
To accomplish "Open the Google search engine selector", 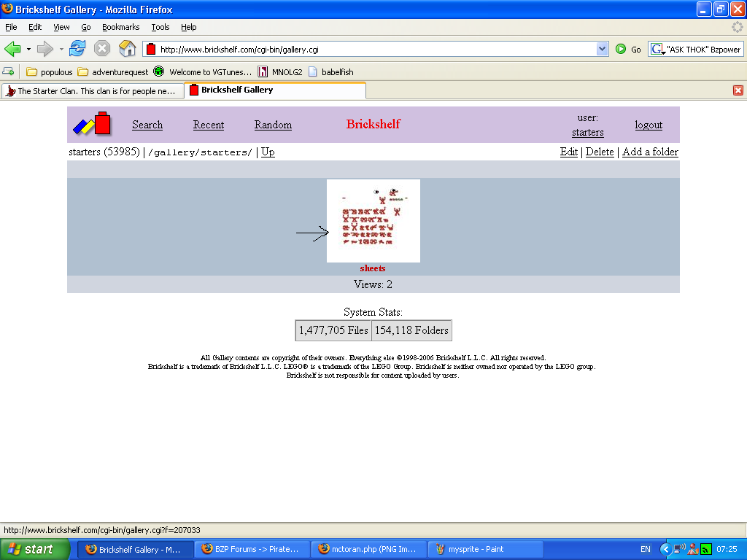I will 659,49.
